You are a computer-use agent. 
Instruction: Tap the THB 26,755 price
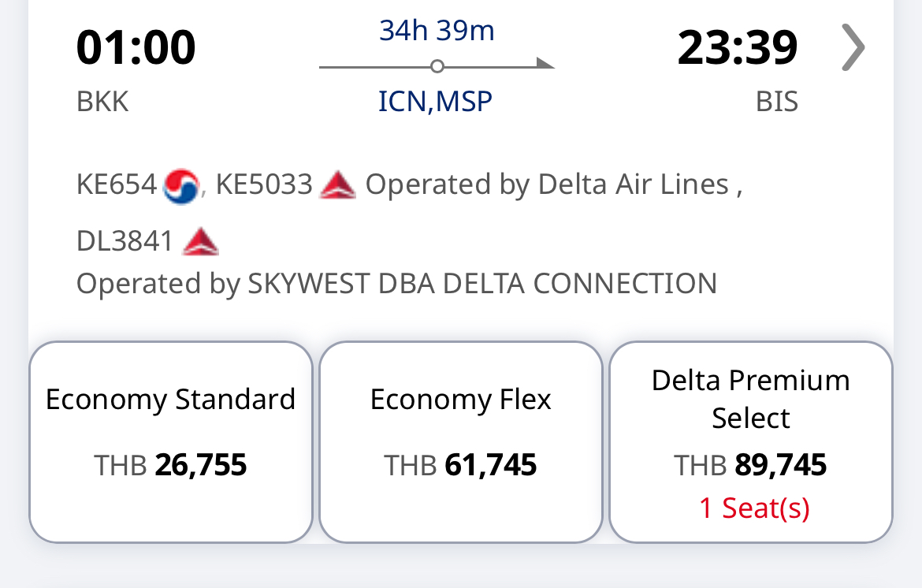(x=170, y=465)
